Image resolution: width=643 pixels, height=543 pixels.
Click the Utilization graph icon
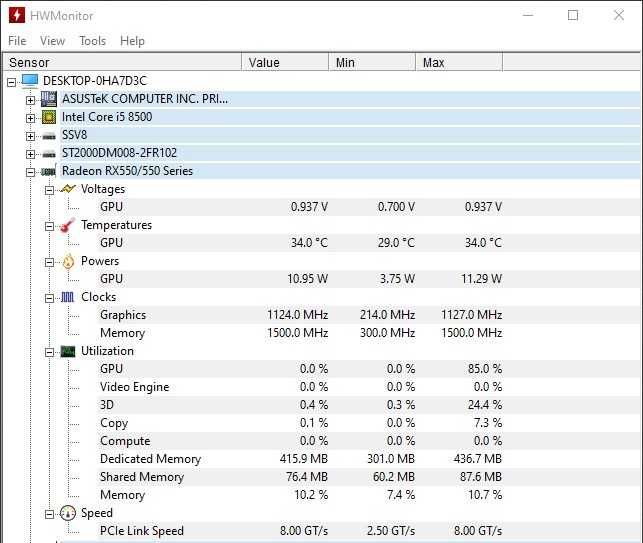pyautogui.click(x=68, y=351)
